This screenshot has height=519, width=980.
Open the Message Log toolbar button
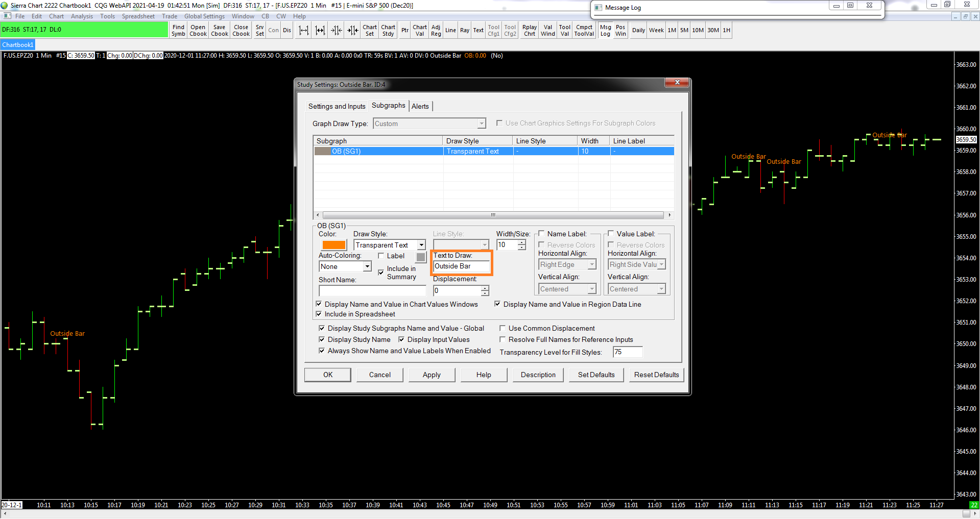[x=606, y=31]
